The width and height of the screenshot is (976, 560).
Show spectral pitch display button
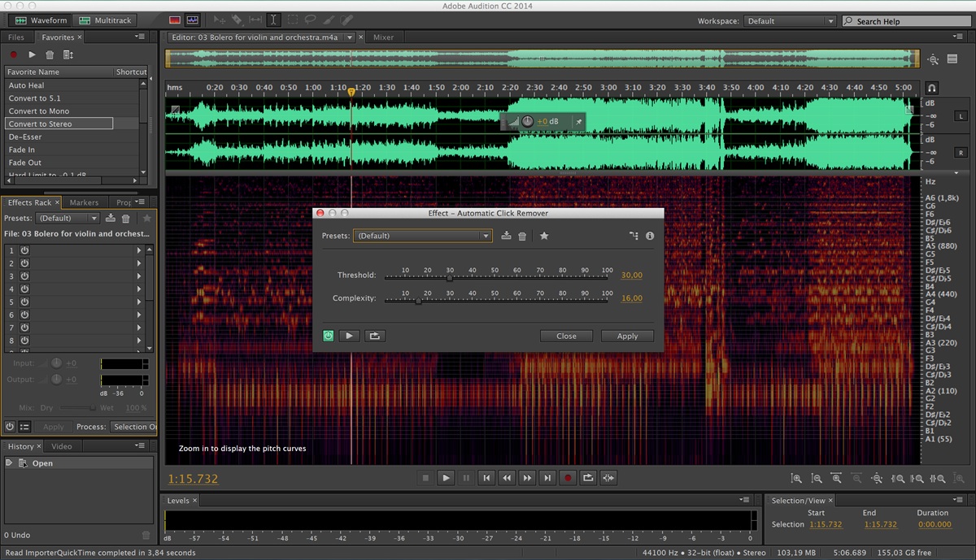point(192,20)
